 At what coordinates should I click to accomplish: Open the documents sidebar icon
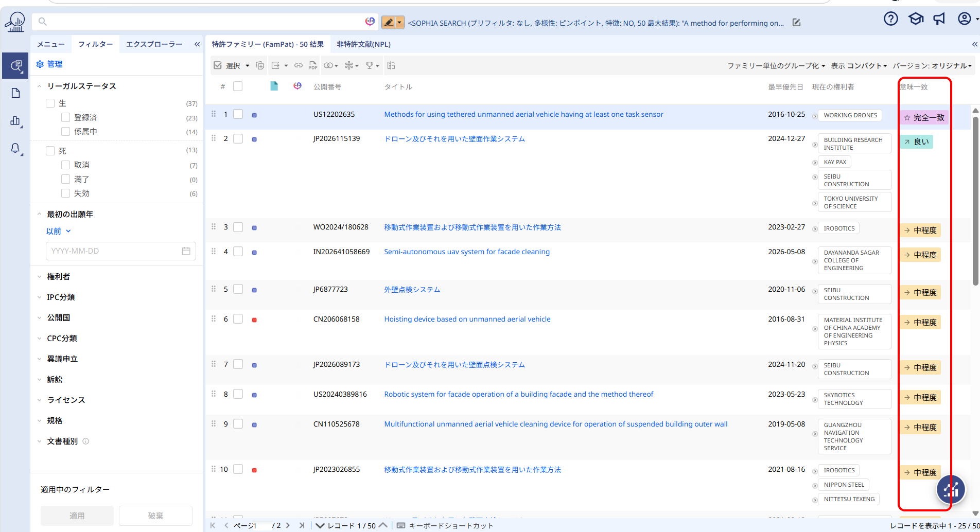tap(15, 93)
